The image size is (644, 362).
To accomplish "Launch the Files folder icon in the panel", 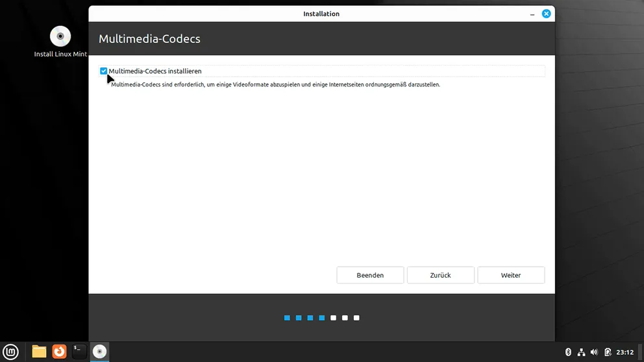I will (40, 352).
